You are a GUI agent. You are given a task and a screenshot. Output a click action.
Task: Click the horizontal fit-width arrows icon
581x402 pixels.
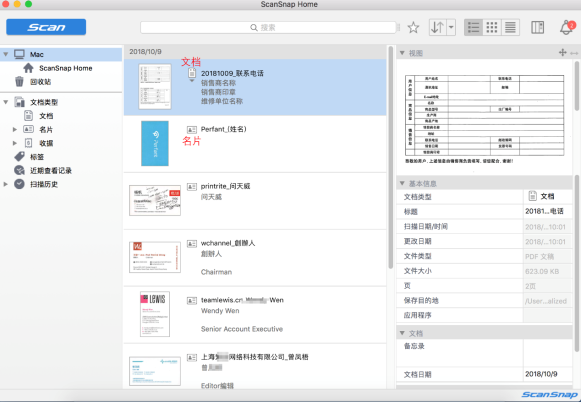[x=574, y=53]
